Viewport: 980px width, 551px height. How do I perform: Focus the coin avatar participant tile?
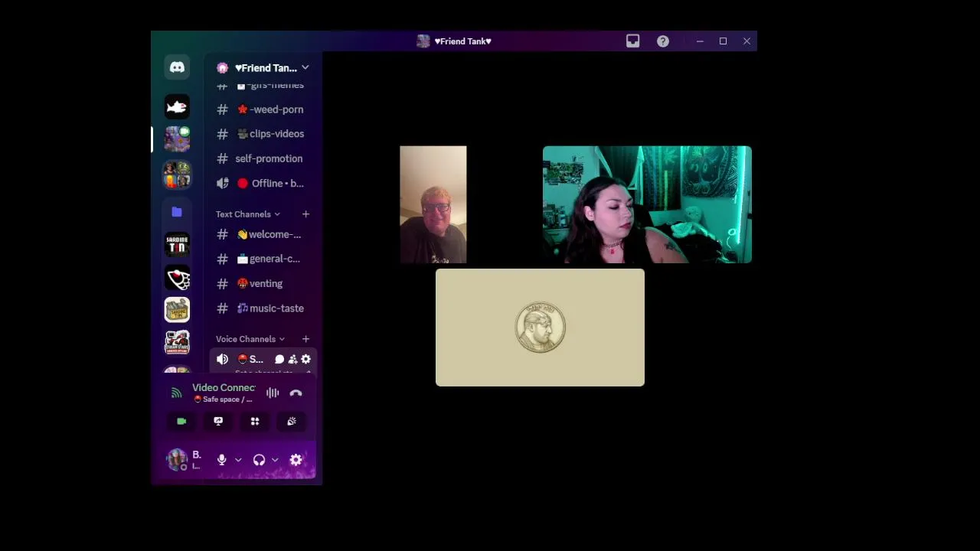tap(540, 328)
